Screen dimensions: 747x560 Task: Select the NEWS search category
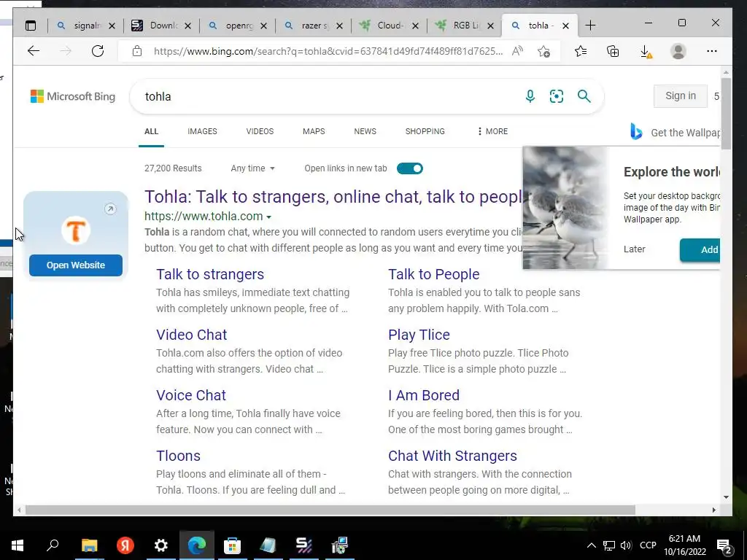tap(365, 131)
